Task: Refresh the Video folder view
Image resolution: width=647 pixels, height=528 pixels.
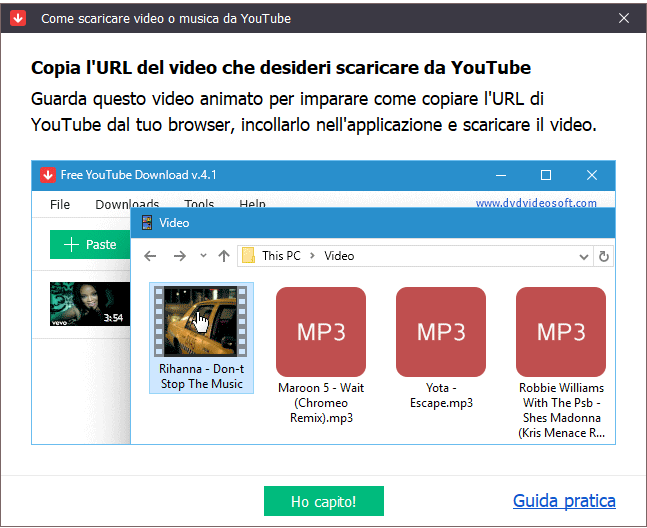Action: [x=603, y=257]
